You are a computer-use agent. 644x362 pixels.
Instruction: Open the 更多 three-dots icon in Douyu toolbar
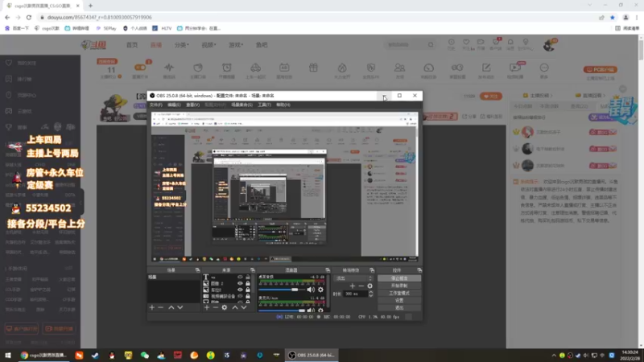[544, 68]
